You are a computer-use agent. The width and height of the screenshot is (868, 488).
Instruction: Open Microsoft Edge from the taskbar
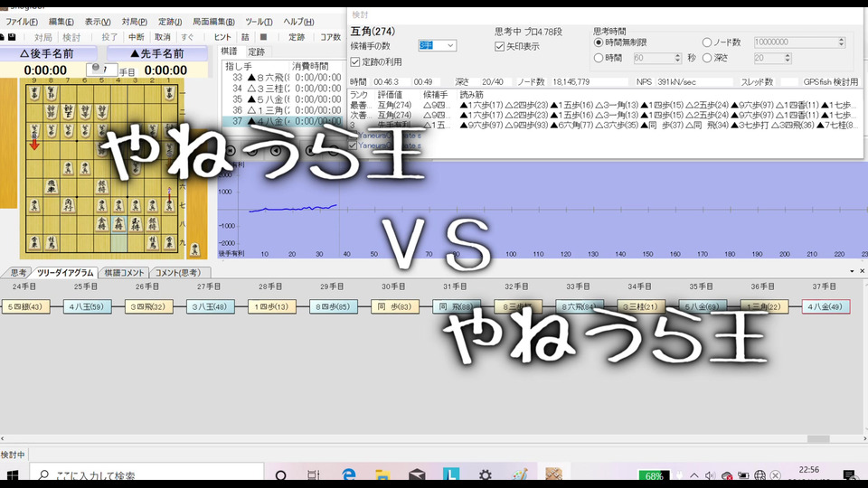[x=348, y=474]
